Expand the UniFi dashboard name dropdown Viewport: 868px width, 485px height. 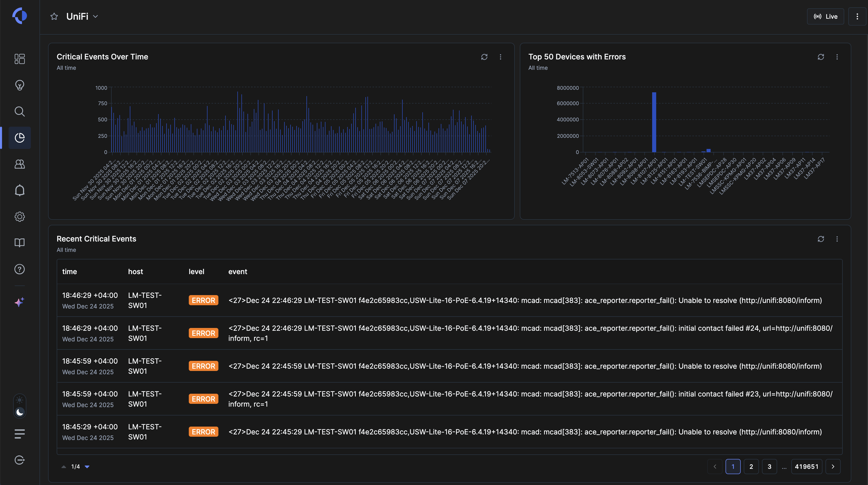coord(95,16)
